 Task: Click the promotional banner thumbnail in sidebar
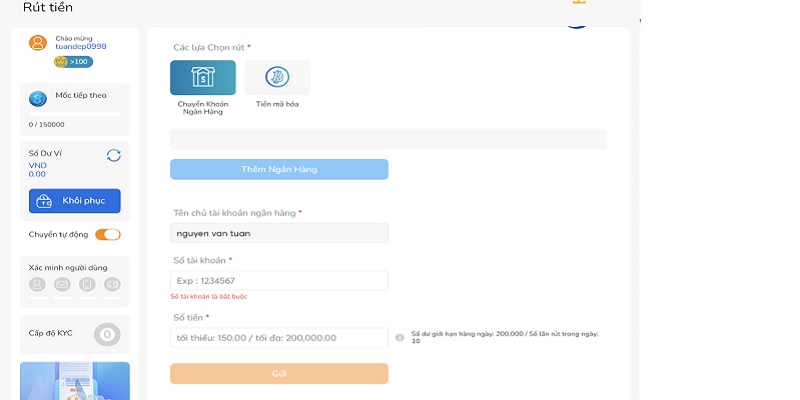click(75, 380)
